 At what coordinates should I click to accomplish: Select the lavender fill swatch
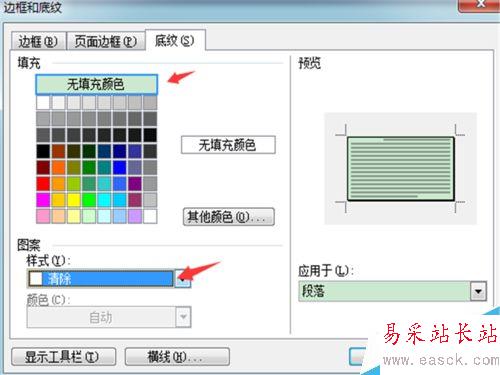click(x=135, y=216)
